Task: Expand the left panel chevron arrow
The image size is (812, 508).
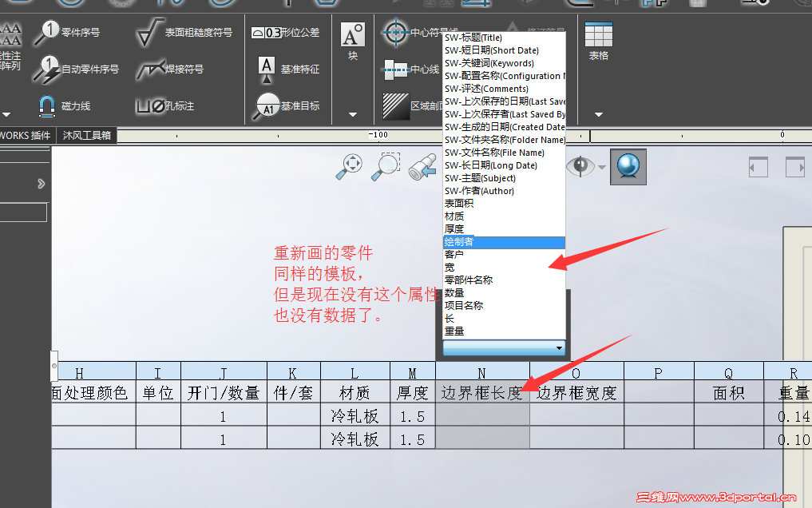Action: 42,184
